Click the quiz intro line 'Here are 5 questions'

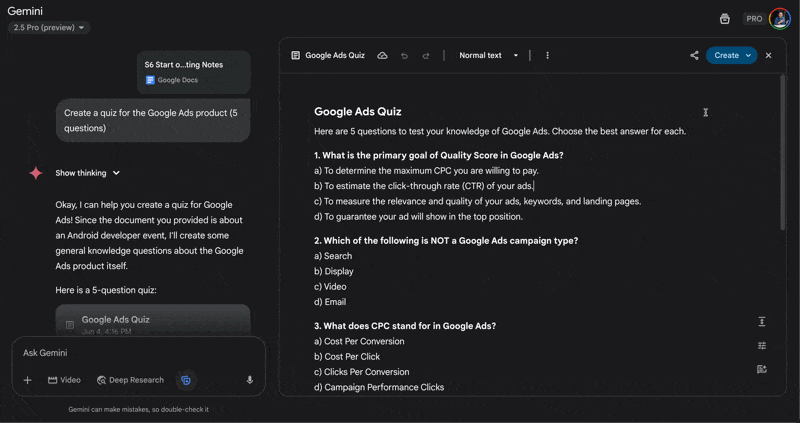(x=500, y=132)
